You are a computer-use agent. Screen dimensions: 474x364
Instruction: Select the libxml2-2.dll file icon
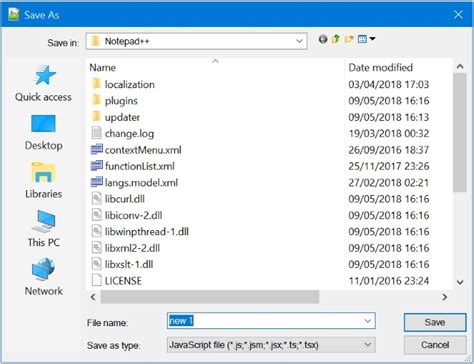tap(96, 248)
